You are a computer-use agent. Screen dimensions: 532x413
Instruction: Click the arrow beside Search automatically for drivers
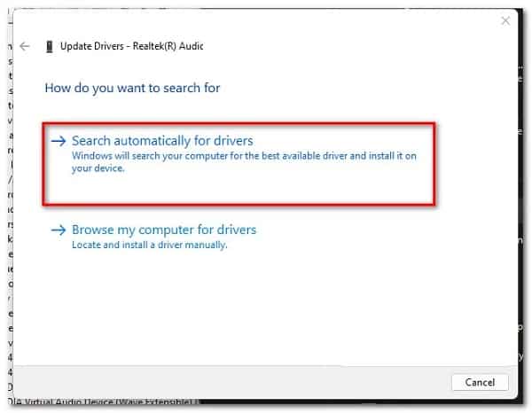(59, 141)
